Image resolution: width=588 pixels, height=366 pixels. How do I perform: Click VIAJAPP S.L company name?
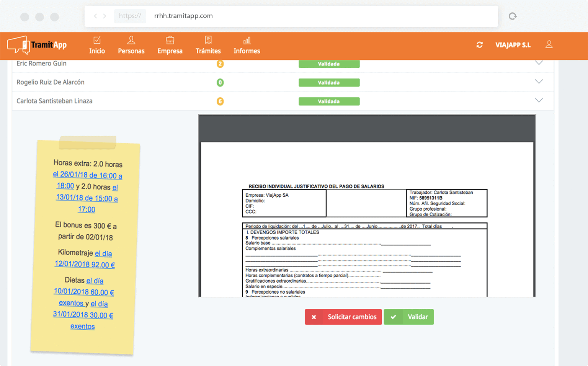click(513, 45)
